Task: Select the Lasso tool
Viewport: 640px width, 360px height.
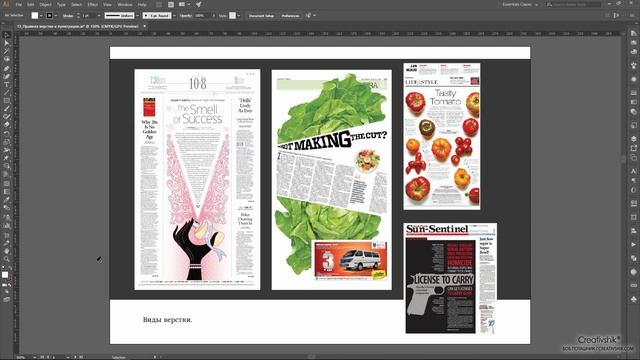Action: tap(7, 60)
